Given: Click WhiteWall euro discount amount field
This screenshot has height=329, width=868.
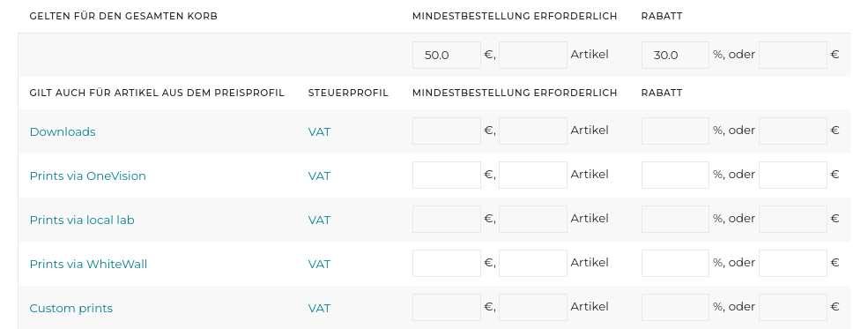Looking at the screenshot, I should [793, 263].
